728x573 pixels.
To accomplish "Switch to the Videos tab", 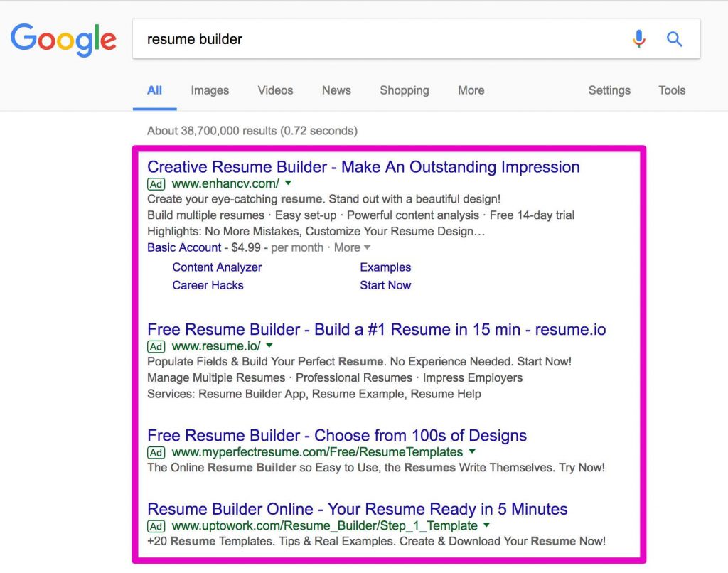I will point(275,90).
